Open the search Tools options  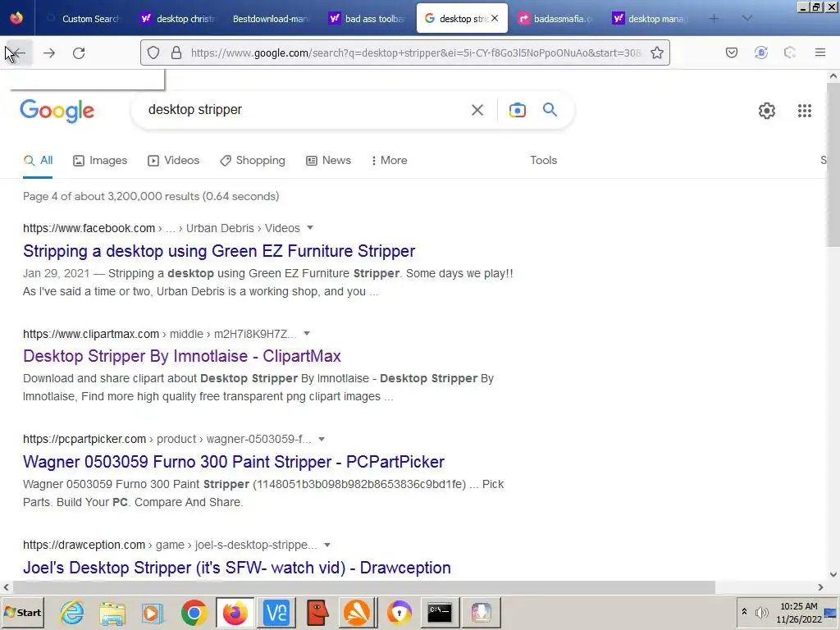[543, 160]
